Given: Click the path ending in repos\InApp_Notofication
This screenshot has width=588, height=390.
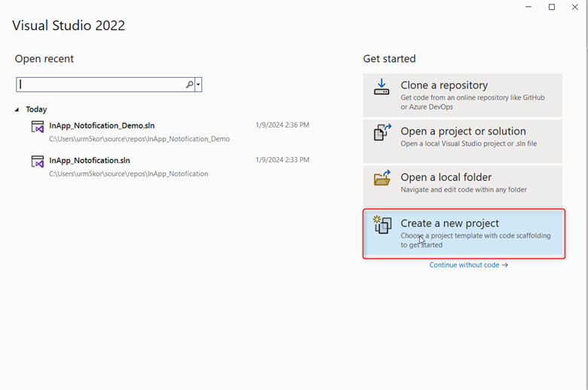Looking at the screenshot, I should 128,174.
